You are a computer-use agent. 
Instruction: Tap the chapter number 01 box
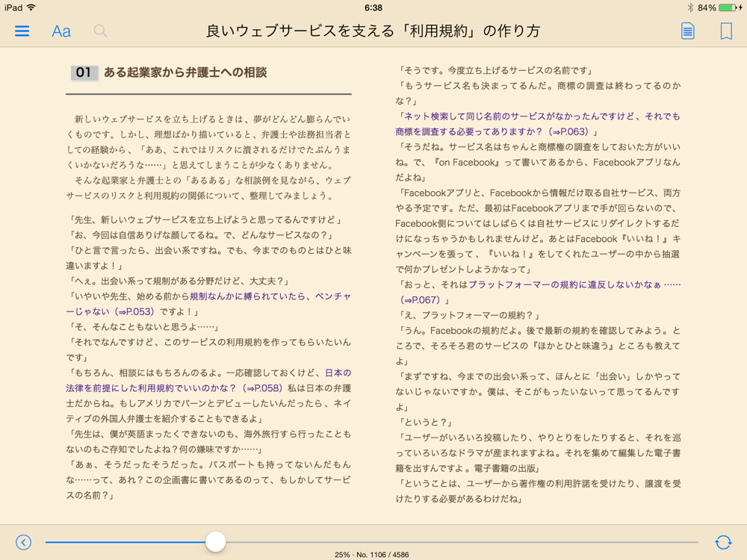(84, 72)
